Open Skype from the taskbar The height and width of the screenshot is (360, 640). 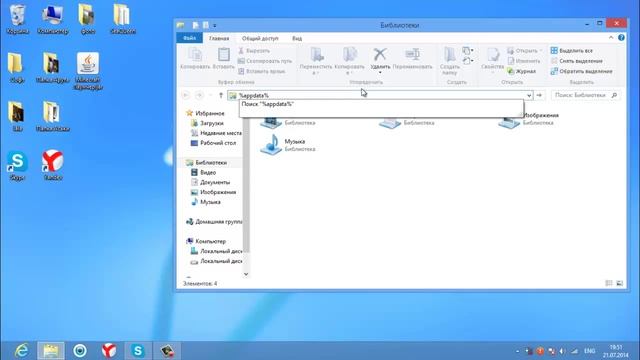pos(138,351)
